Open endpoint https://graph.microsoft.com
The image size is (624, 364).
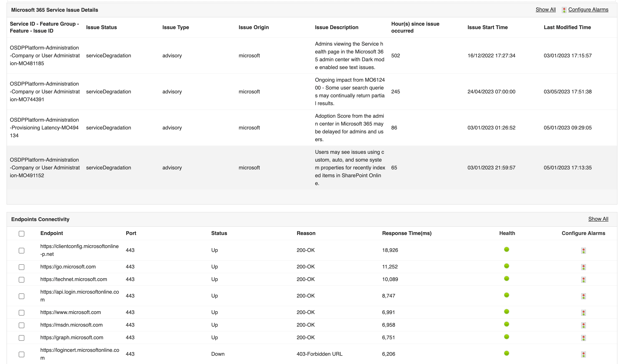72,337
